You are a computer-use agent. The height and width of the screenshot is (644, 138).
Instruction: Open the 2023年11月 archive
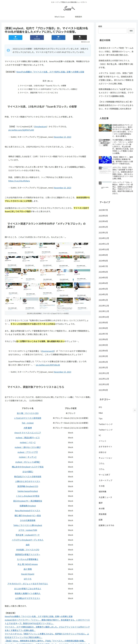point(104,311)
